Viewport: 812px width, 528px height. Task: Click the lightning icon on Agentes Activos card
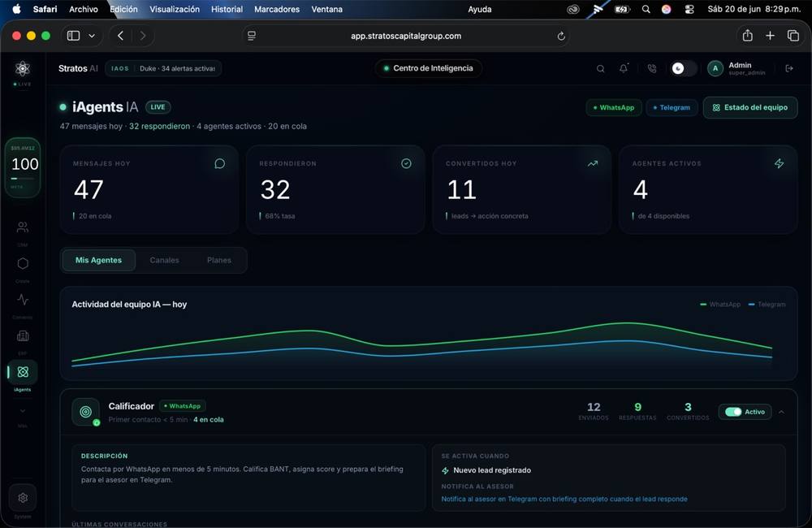click(779, 164)
